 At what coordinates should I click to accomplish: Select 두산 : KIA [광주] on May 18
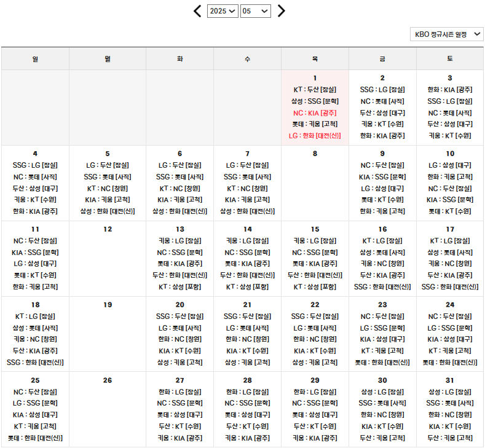coord(35,351)
